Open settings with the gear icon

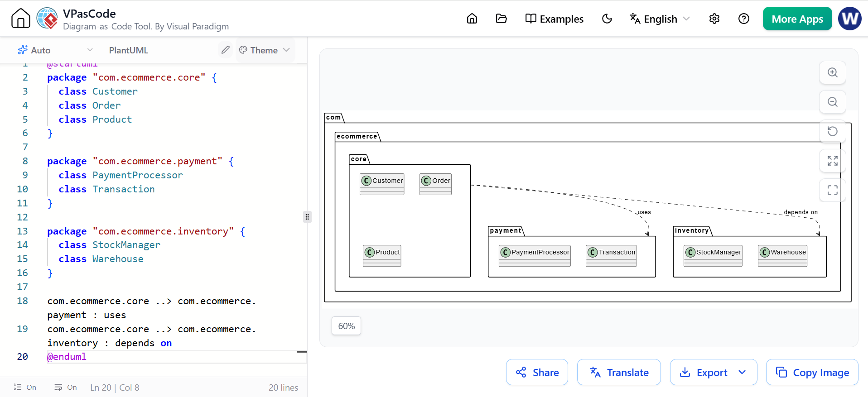coord(714,19)
